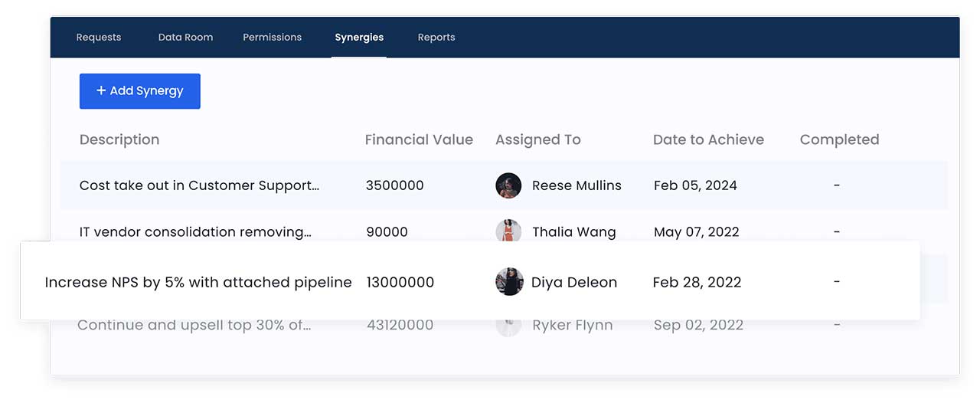Go to the Reports tab

click(436, 37)
